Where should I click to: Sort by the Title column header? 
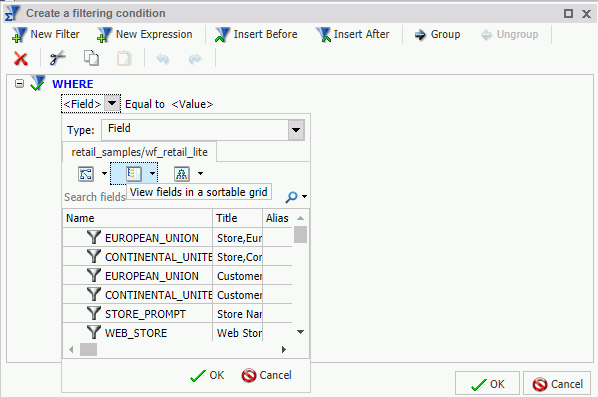(x=238, y=218)
